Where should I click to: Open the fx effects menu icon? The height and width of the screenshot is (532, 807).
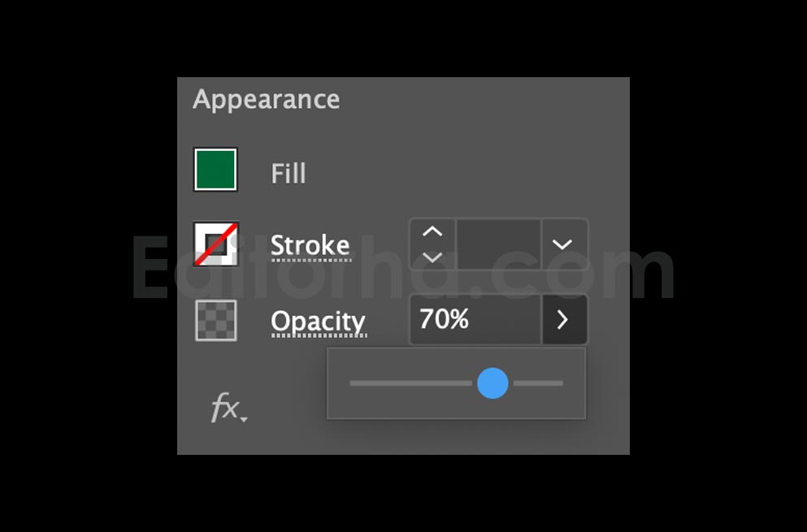[x=225, y=408]
